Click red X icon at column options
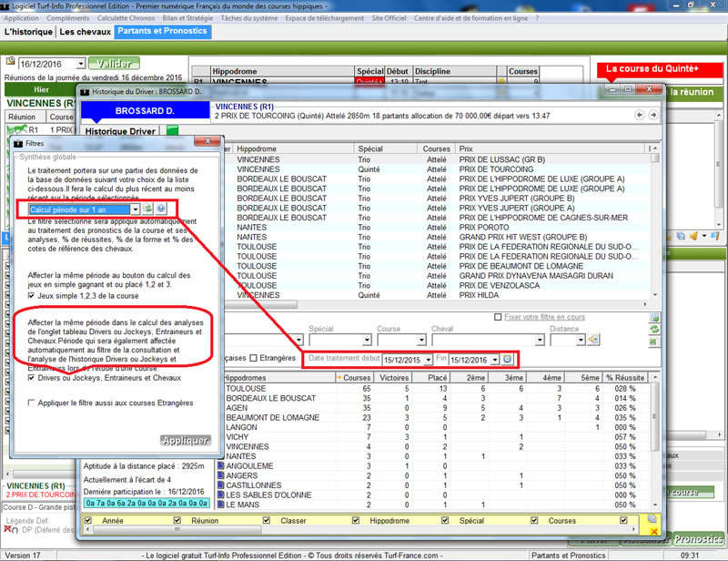 pyautogui.click(x=652, y=529)
